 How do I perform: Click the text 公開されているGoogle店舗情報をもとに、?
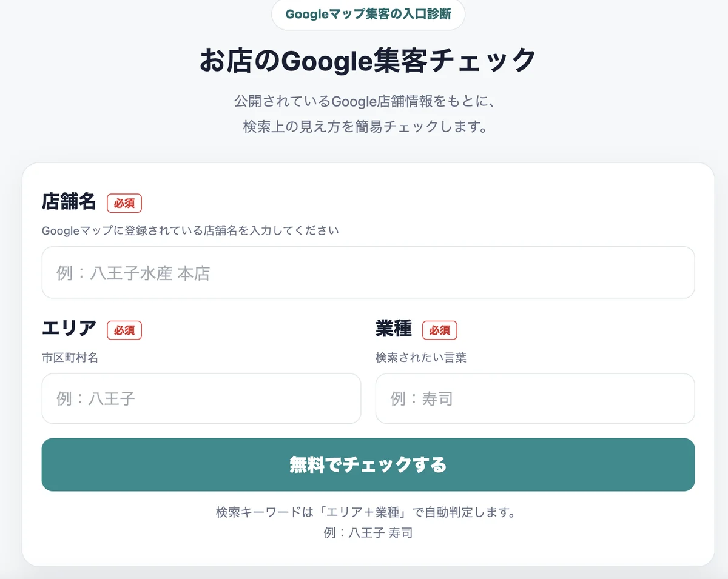click(x=366, y=101)
